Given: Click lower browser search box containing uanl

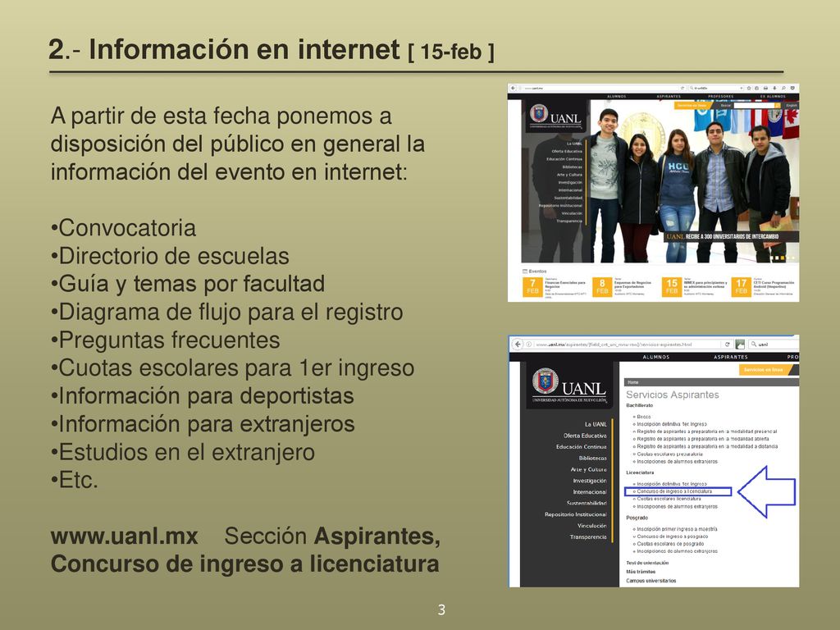Looking at the screenshot, I should [774, 344].
